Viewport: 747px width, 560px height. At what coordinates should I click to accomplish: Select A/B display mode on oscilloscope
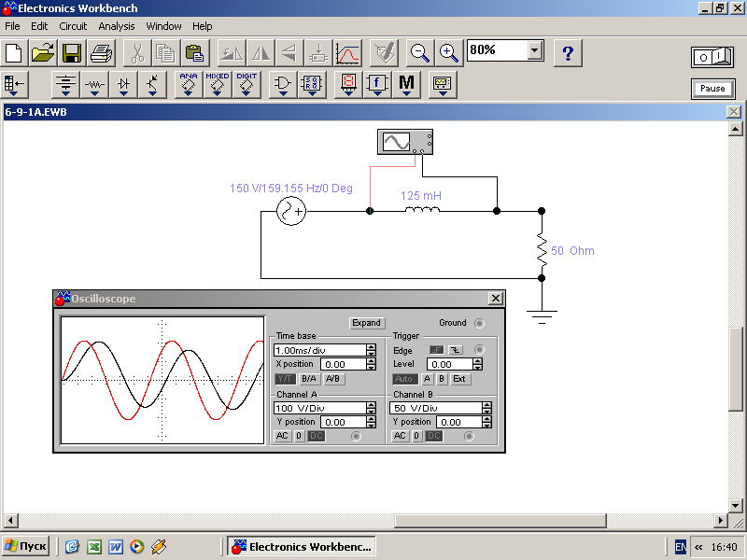pyautogui.click(x=332, y=379)
